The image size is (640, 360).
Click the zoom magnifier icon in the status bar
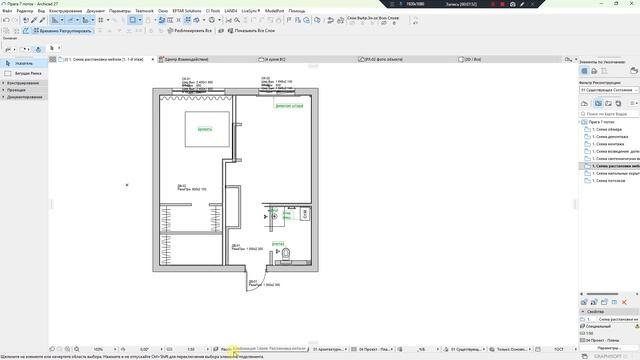click(76, 349)
